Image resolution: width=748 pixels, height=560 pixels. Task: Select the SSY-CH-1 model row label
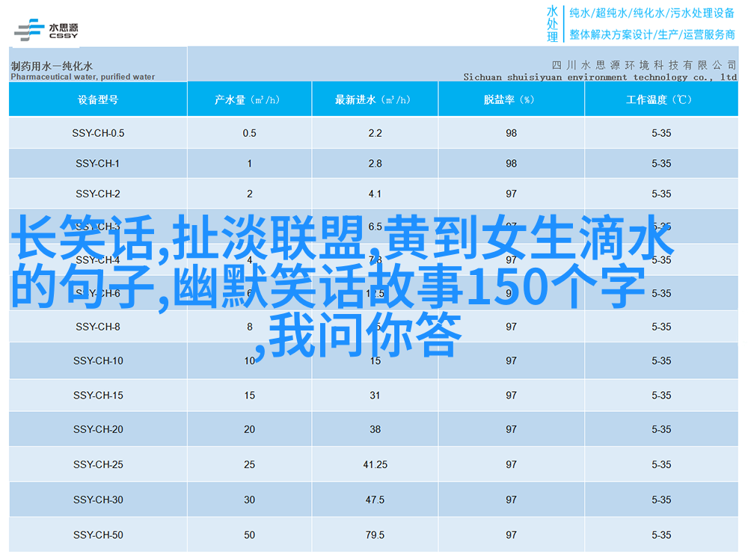pos(98,164)
